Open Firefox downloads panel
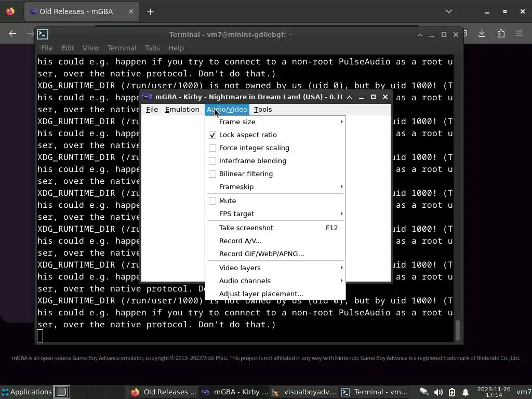 click(x=482, y=34)
